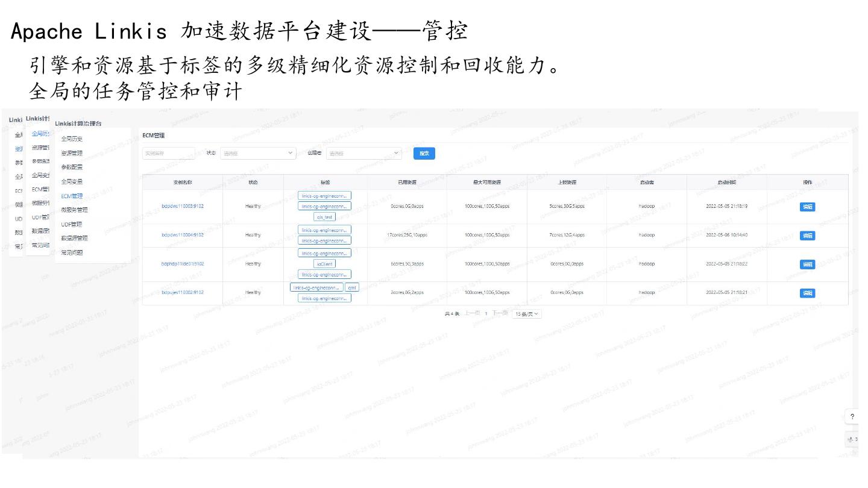Click the 5cores,30G,5apps reported resource cell
Image resolution: width=868 pixels, height=488 pixels.
coord(567,206)
